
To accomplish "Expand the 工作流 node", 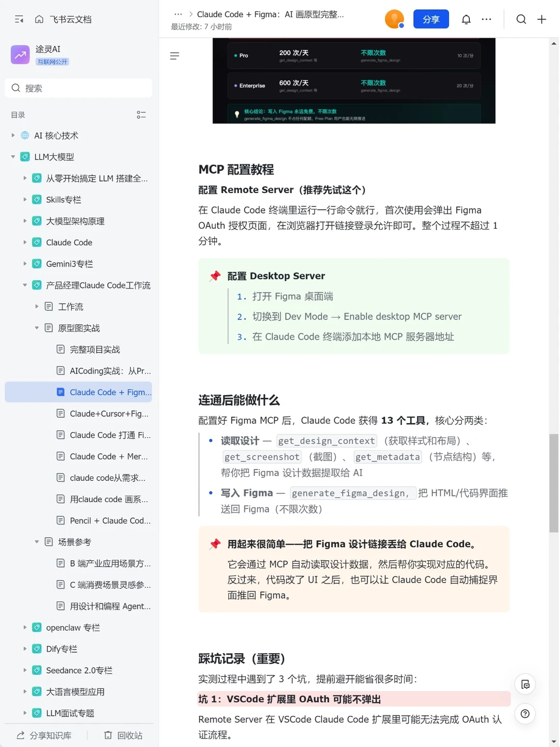I will (37, 307).
